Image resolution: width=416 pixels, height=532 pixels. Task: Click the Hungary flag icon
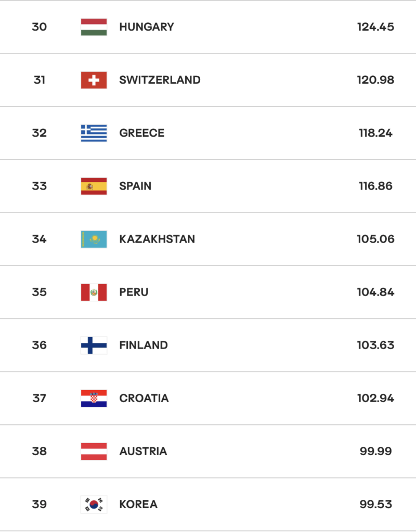[x=94, y=27]
